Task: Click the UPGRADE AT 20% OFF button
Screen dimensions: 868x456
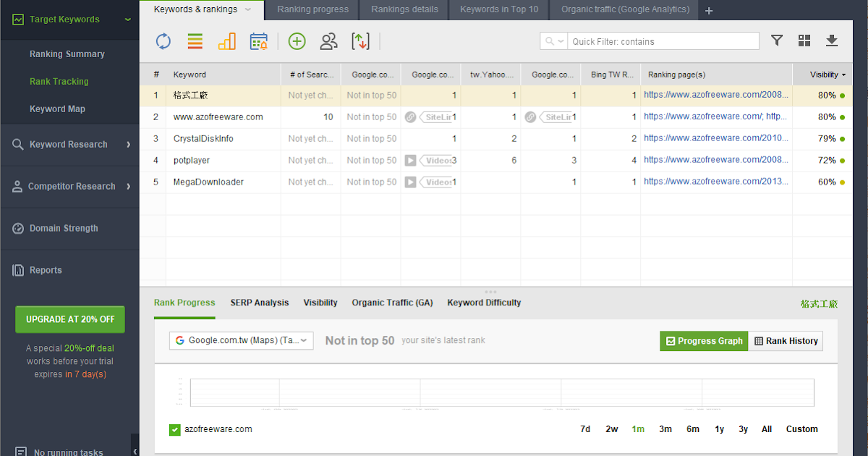Action: point(70,319)
